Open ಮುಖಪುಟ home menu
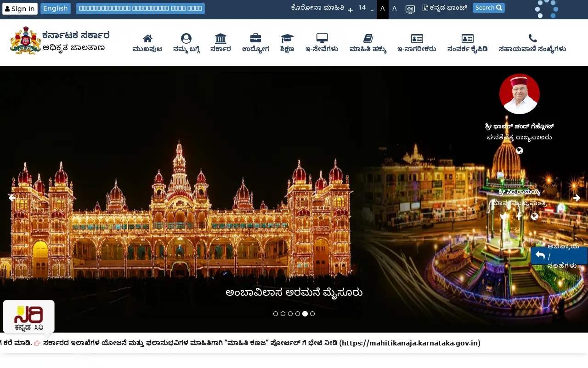 [147, 44]
